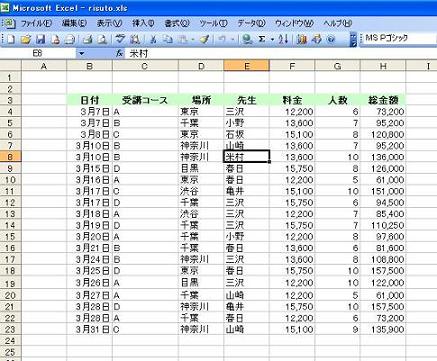Click the formula bar showing 米村
The image size is (437, 361).
[280, 53]
